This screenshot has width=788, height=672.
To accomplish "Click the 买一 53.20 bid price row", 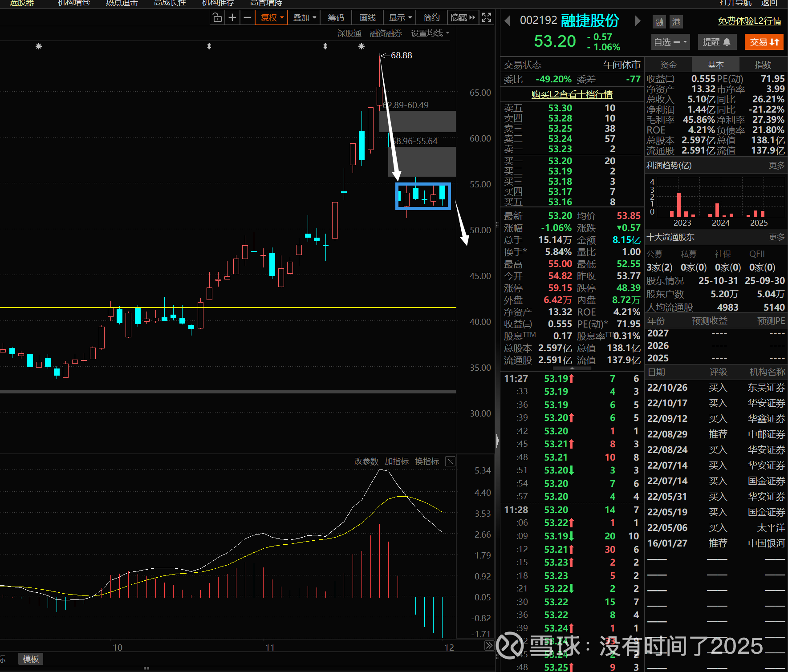I will [572, 161].
